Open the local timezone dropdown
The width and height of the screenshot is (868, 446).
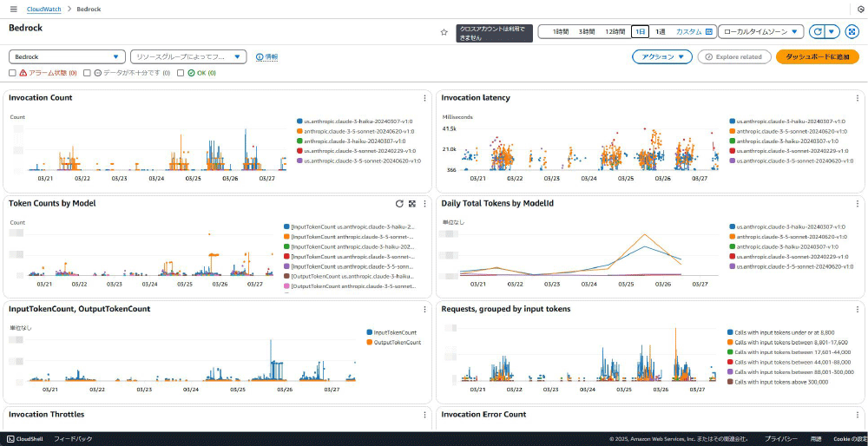(x=760, y=31)
